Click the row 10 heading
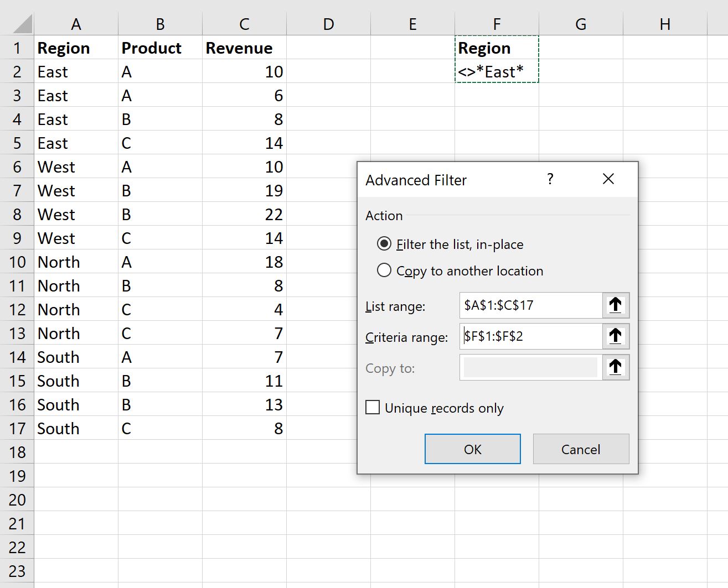Image resolution: width=728 pixels, height=588 pixels. [x=17, y=262]
